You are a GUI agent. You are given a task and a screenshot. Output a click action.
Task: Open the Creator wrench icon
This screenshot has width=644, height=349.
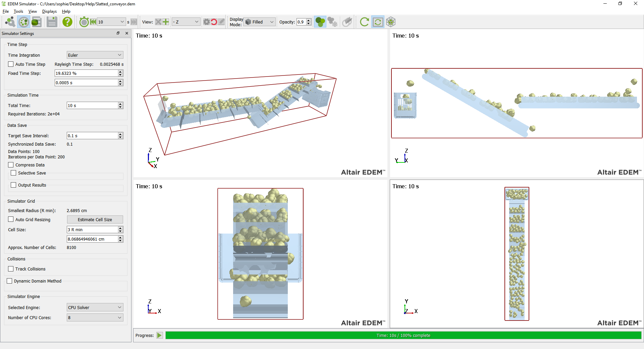click(x=10, y=22)
